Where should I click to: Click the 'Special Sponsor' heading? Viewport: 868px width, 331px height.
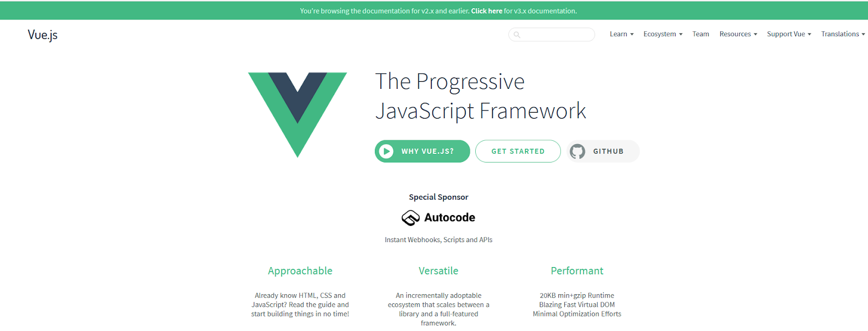point(439,197)
